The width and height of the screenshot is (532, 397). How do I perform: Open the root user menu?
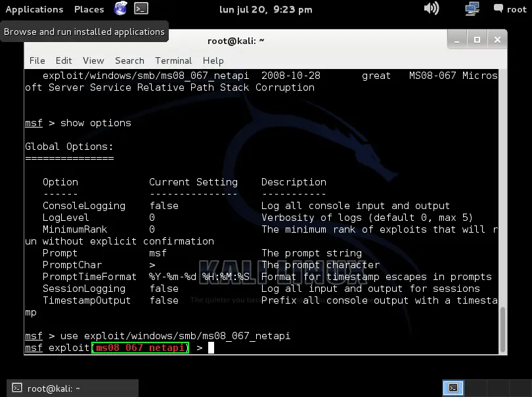coord(510,9)
